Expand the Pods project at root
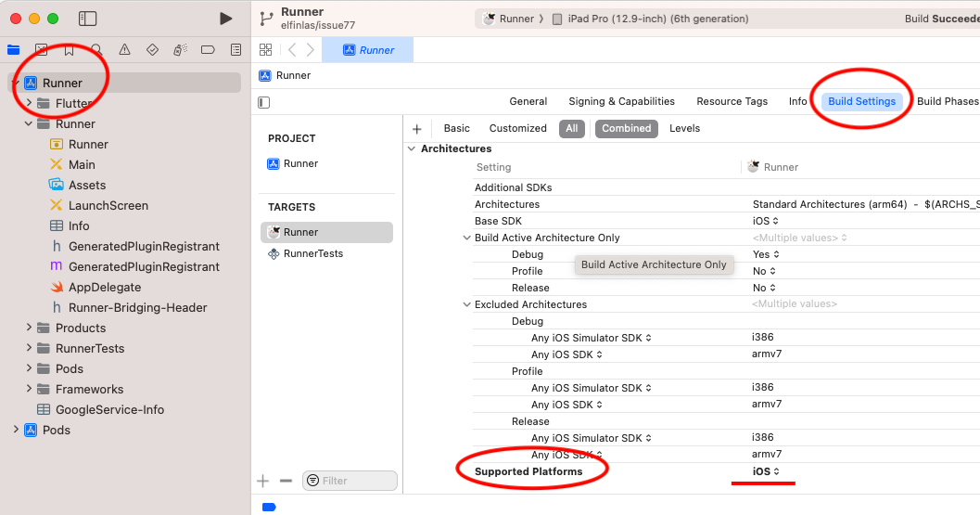Viewport: 980px width, 515px height. (16, 430)
